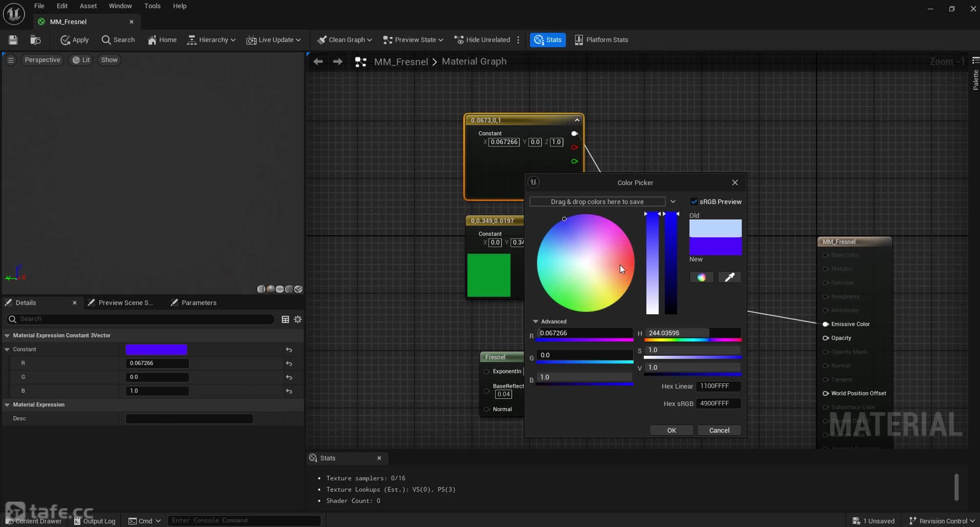The width and height of the screenshot is (980, 527).
Task: Edit X value 0.067266 on Constant node
Action: tap(504, 142)
